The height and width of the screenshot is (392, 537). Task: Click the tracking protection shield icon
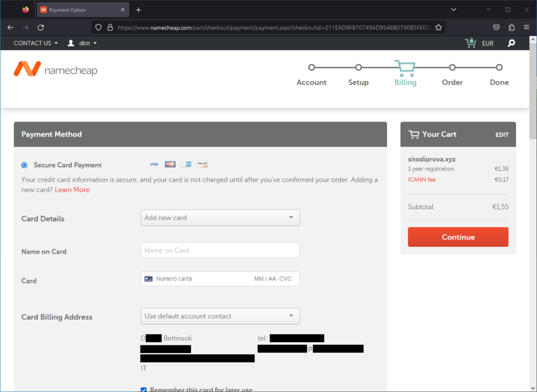98,27
